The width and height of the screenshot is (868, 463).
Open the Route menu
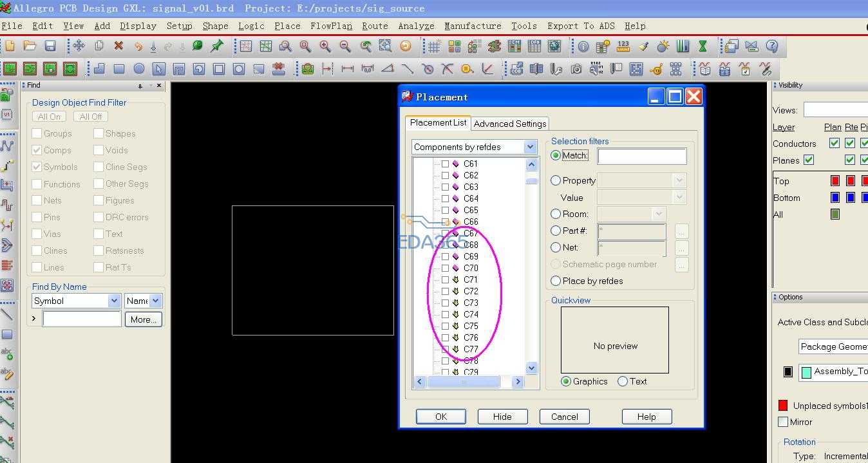(x=375, y=26)
